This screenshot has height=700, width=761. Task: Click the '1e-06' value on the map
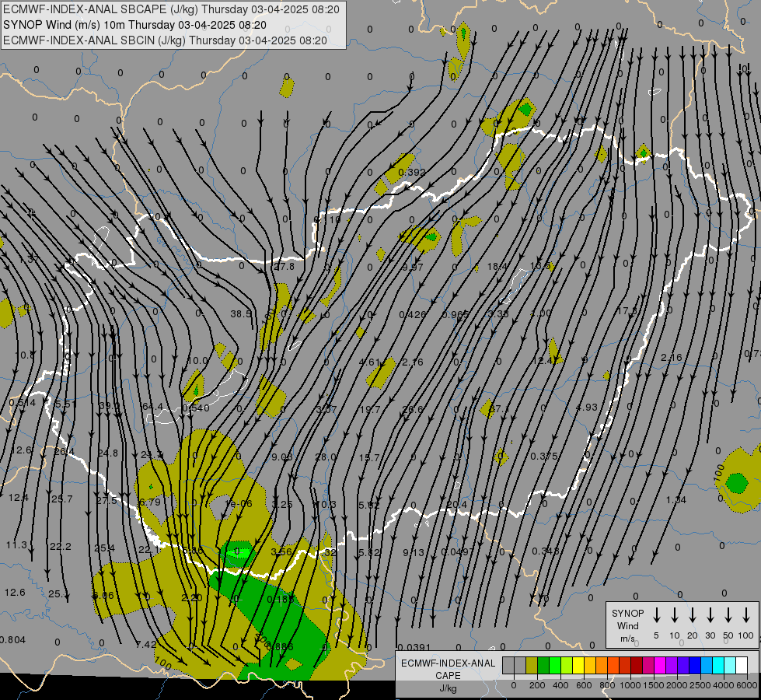pyautogui.click(x=239, y=504)
